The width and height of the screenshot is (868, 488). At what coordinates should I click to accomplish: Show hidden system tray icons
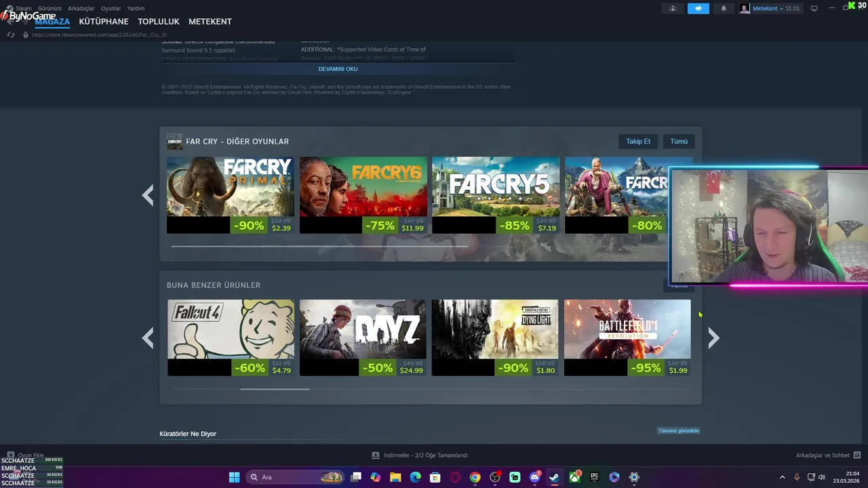(782, 477)
